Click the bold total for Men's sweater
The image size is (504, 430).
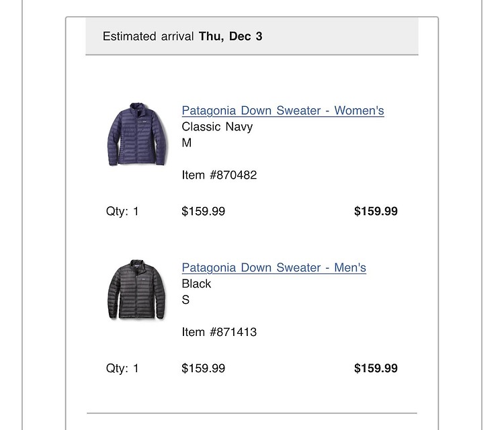[376, 368]
